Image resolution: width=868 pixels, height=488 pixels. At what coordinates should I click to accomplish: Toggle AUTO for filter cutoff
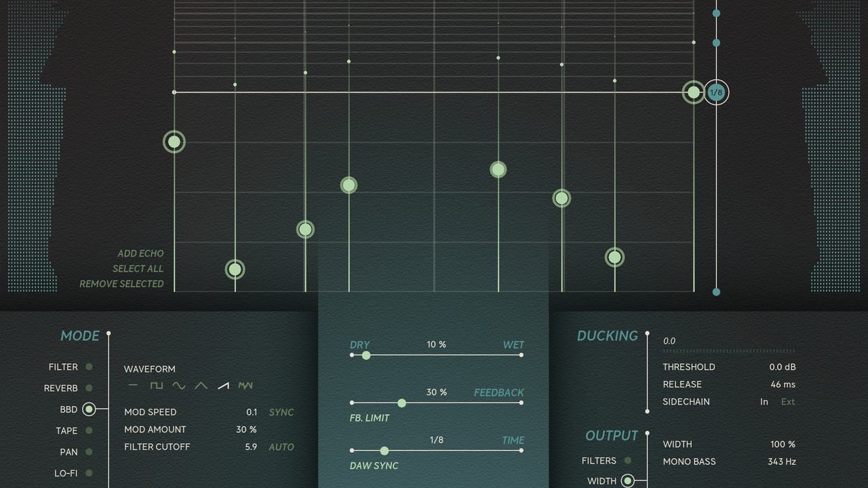point(281,447)
